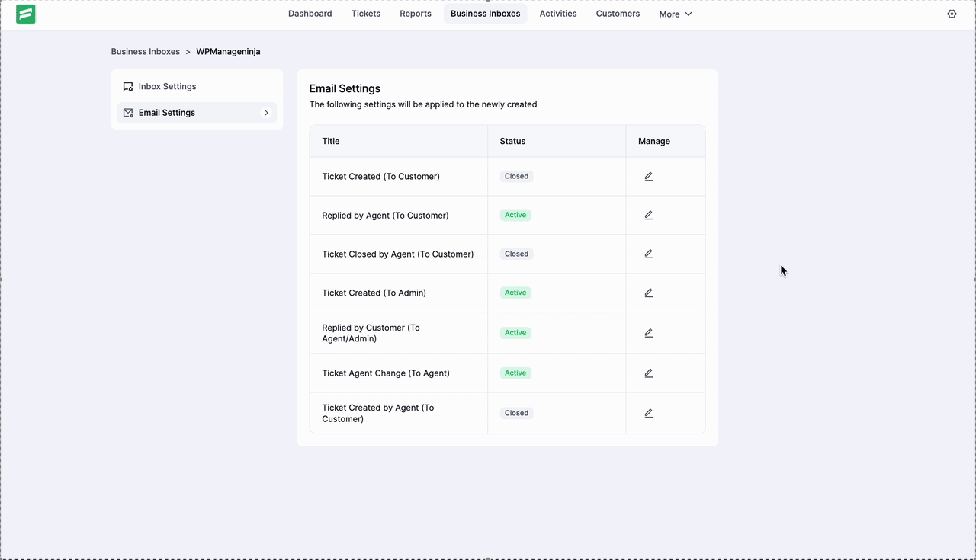Click the Fluent Support logo
This screenshot has height=560, width=976.
click(25, 14)
